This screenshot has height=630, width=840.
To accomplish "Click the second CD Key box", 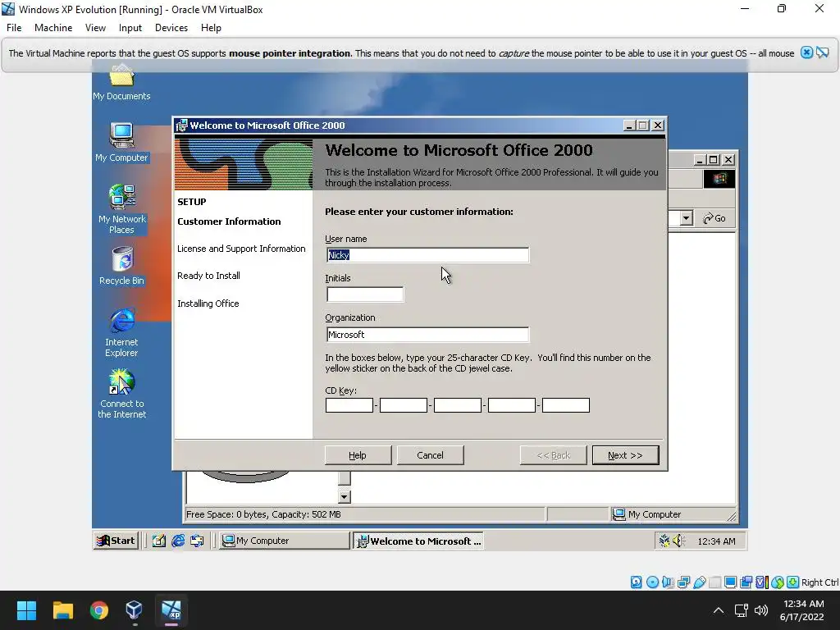I will (404, 405).
